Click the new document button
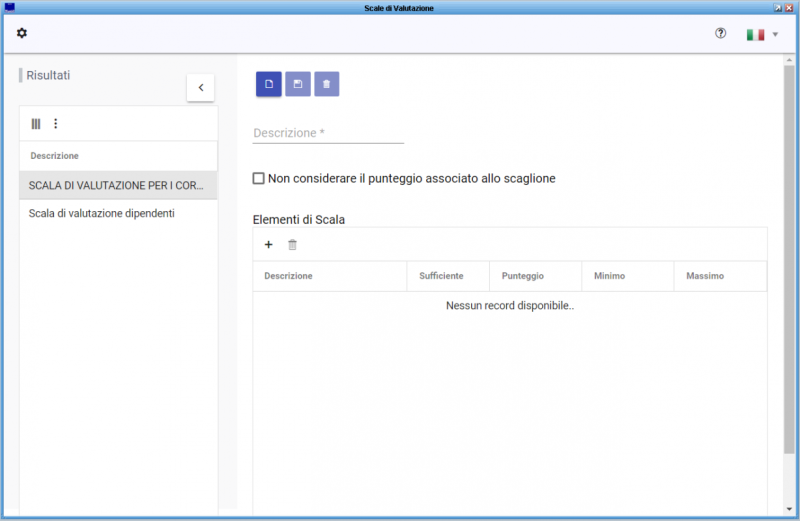This screenshot has height=521, width=800. click(269, 84)
